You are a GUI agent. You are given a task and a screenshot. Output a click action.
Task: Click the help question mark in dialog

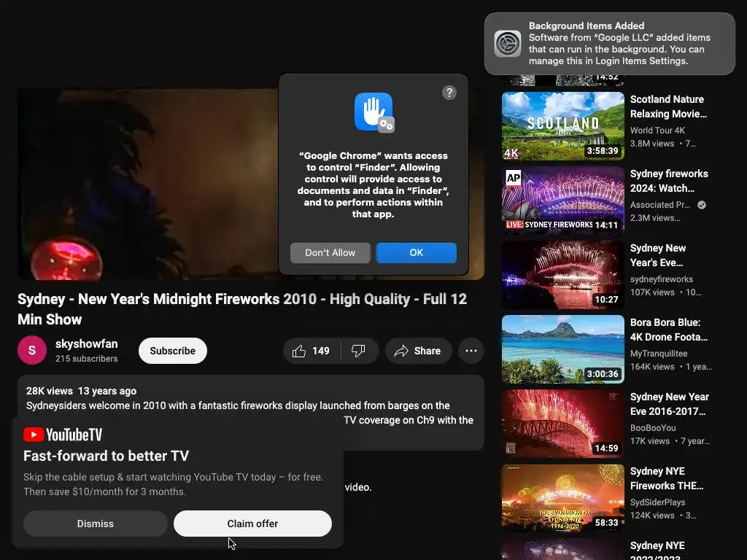coord(449,93)
